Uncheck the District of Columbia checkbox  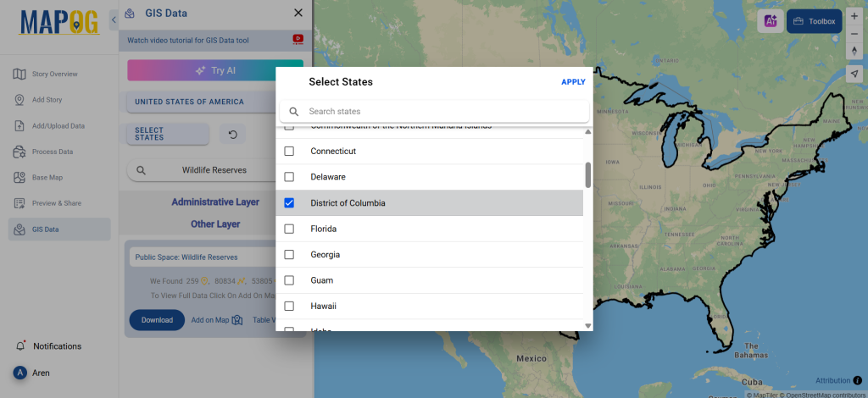coord(289,203)
